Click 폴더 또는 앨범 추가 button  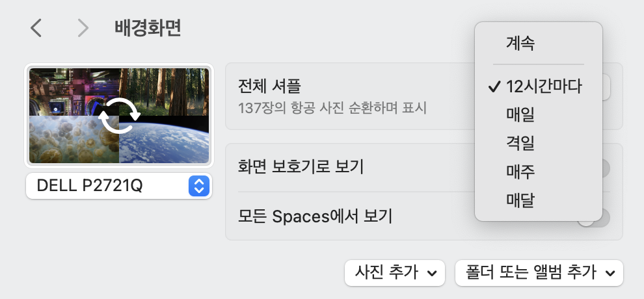[x=527, y=274]
